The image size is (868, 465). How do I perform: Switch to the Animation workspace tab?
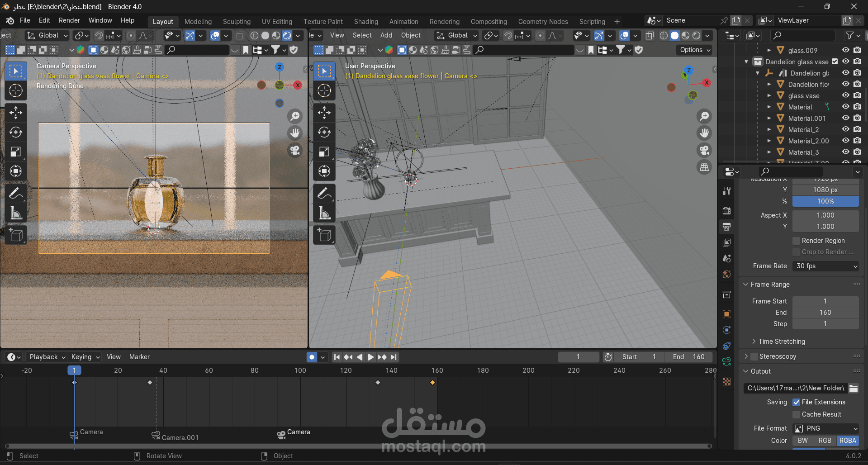click(403, 21)
